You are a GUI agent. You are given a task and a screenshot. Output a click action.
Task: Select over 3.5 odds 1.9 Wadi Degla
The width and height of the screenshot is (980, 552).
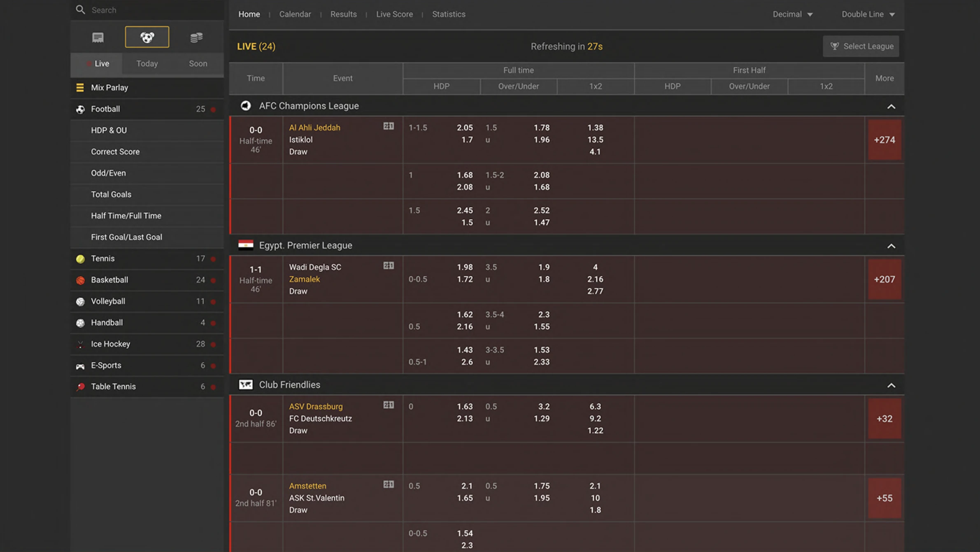[x=544, y=267]
